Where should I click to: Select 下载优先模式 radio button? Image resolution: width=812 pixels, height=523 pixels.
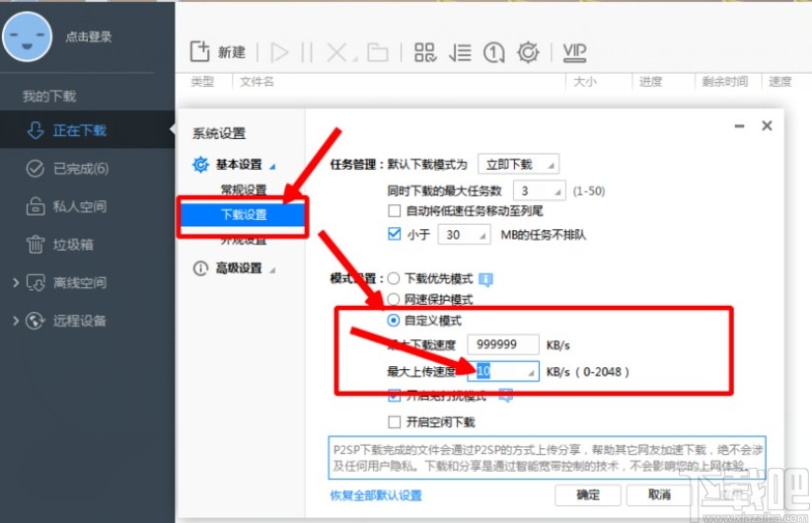tap(394, 278)
